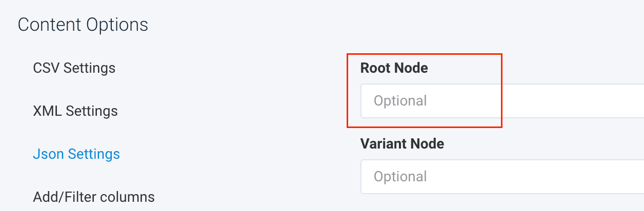Select the Json Settings menu item
644x211 pixels.
point(76,154)
